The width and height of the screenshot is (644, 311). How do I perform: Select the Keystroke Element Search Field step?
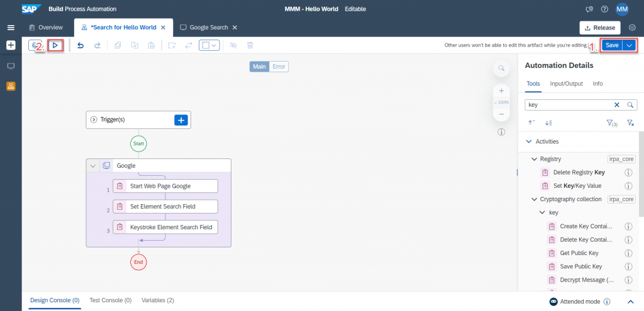coord(165,227)
